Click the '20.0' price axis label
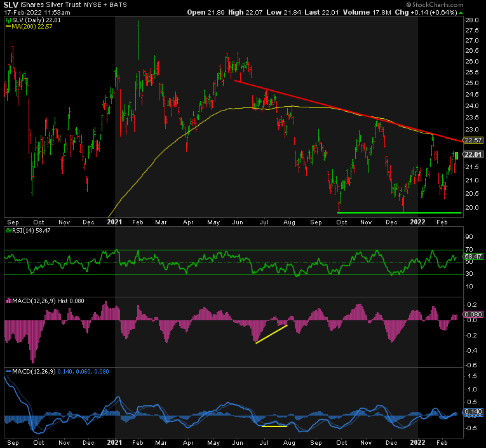The width and height of the screenshot is (486, 448). point(472,207)
